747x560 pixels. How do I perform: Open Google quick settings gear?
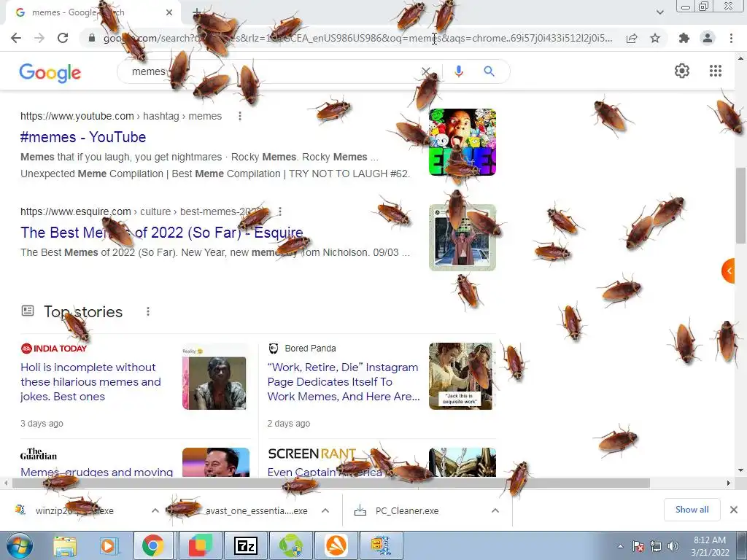point(682,71)
